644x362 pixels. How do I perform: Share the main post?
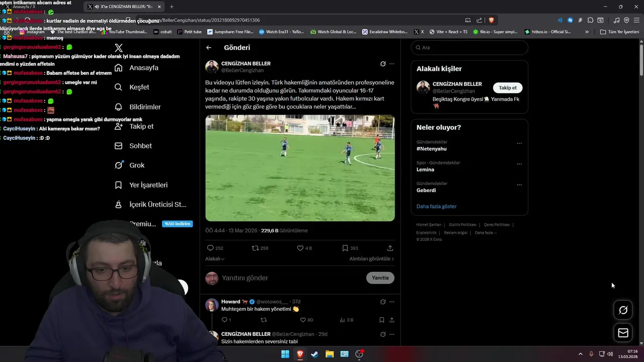pos(390,248)
